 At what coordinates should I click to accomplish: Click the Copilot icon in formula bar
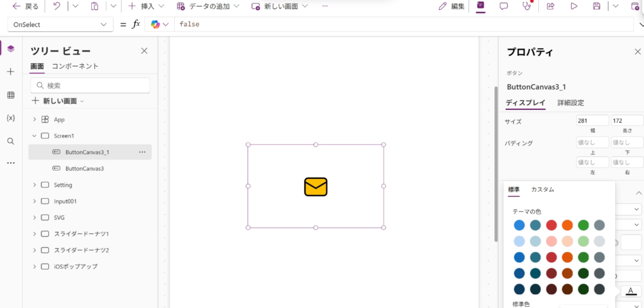click(155, 25)
